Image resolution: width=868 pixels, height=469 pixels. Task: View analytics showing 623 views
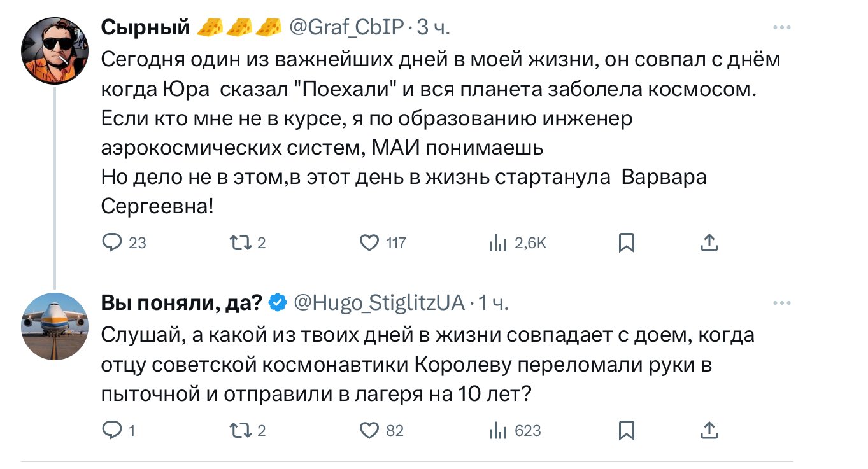click(496, 431)
